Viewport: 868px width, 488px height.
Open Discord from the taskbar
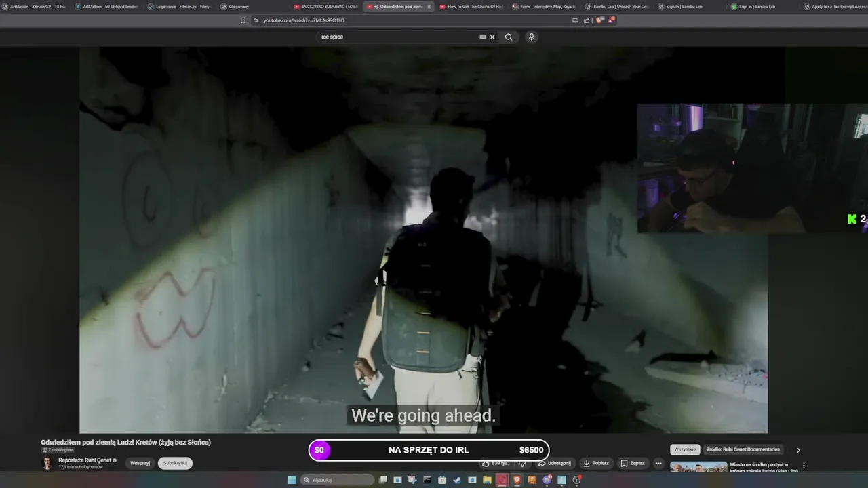pyautogui.click(x=547, y=480)
